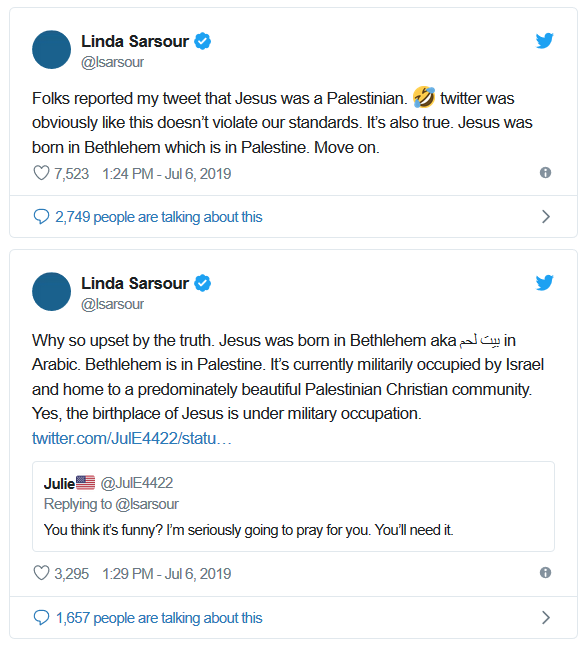Click the @JulE4422 handle in quoted tweet
Image resolution: width=584 pixels, height=650 pixels.
(x=137, y=483)
